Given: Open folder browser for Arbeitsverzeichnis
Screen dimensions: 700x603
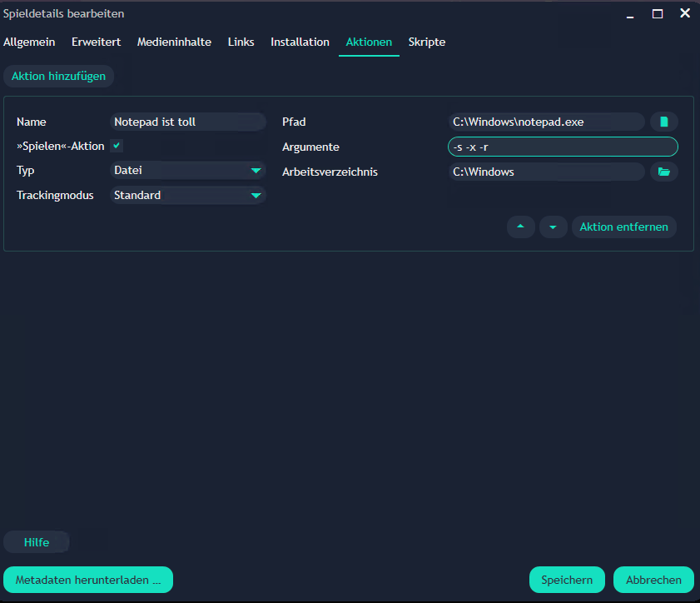Looking at the screenshot, I should pyautogui.click(x=664, y=172).
